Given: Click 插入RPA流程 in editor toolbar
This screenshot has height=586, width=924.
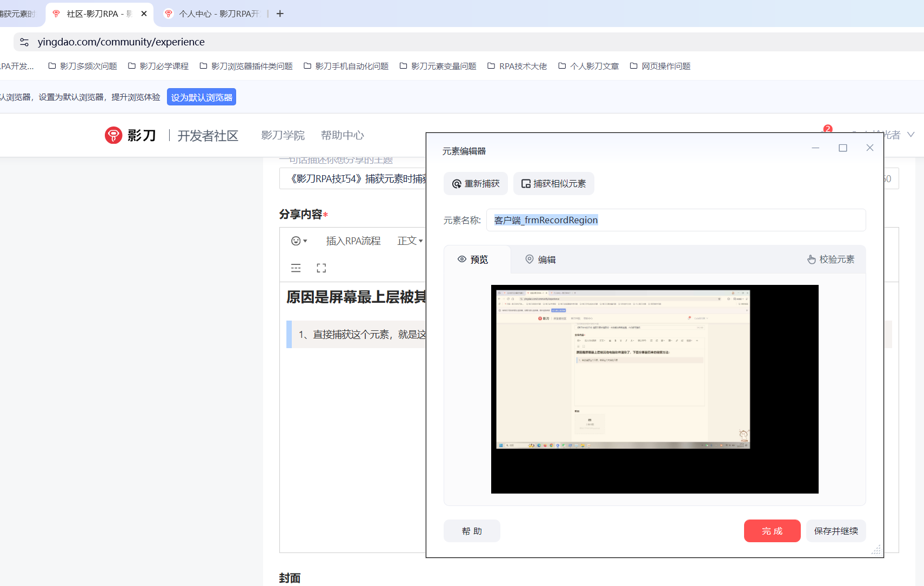Looking at the screenshot, I should coord(353,241).
